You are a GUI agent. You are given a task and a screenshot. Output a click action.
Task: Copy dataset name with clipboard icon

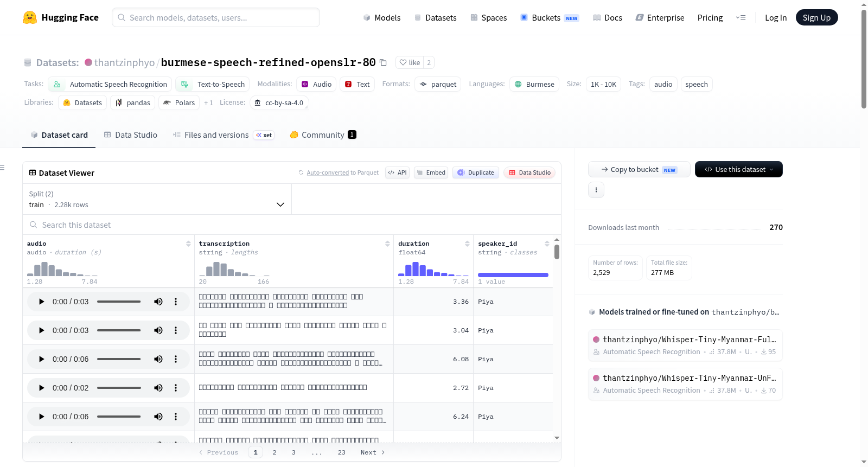(x=383, y=62)
